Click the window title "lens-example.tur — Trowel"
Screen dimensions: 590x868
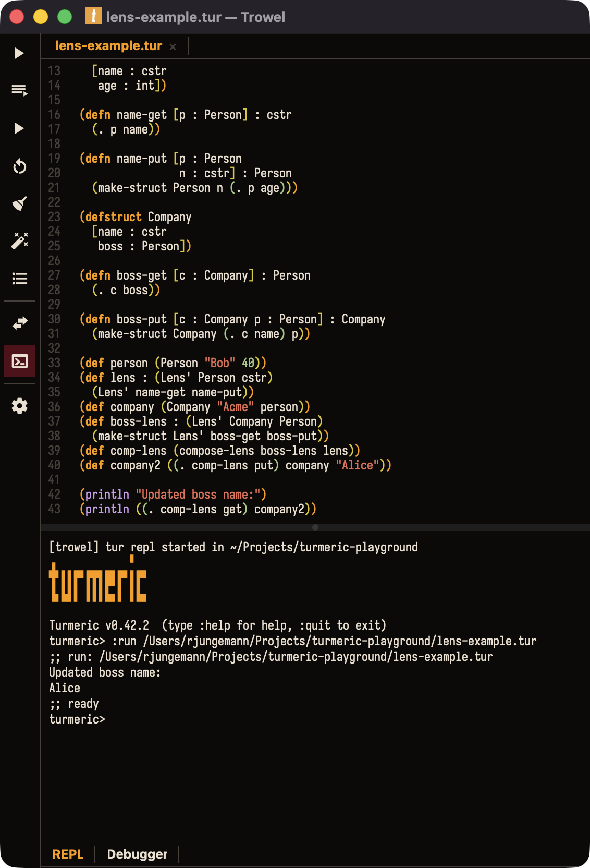(x=195, y=17)
